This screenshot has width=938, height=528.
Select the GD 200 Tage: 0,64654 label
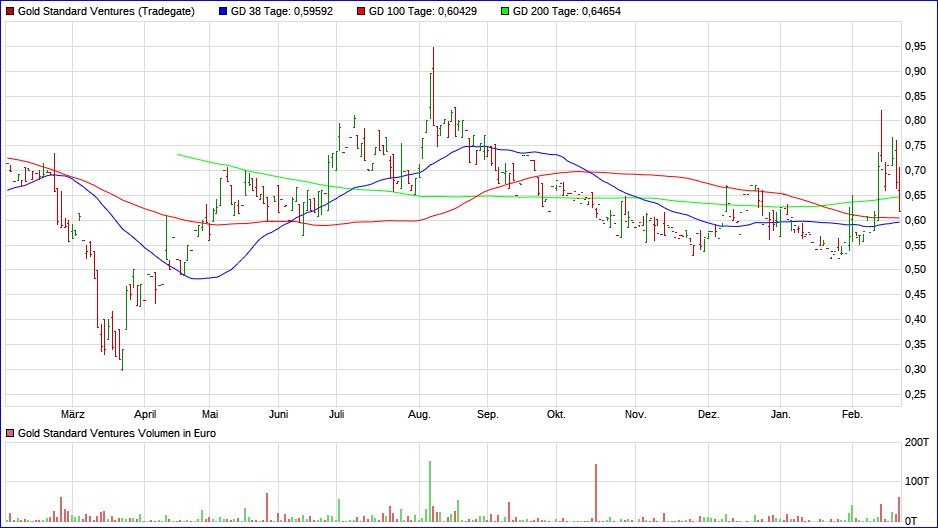[x=567, y=11]
